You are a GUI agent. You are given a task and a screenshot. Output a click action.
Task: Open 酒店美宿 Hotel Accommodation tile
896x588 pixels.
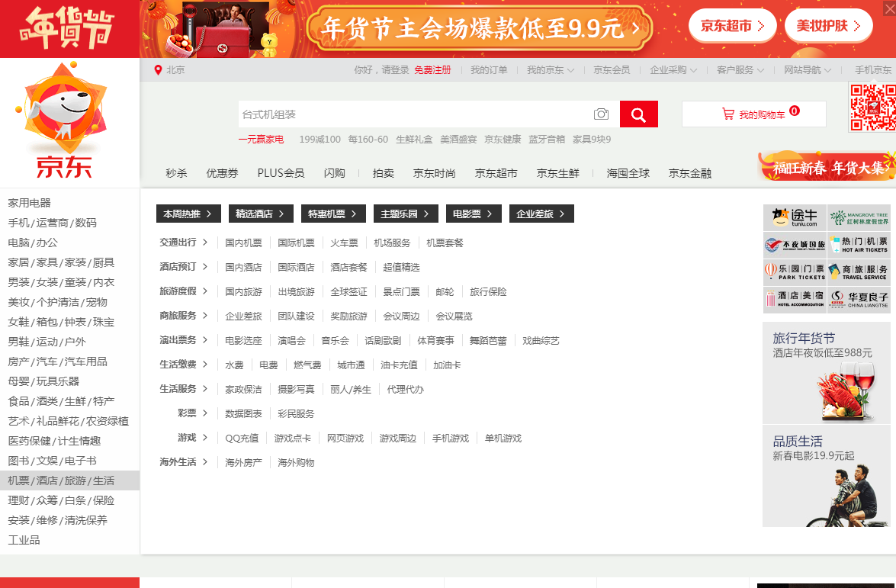(795, 300)
